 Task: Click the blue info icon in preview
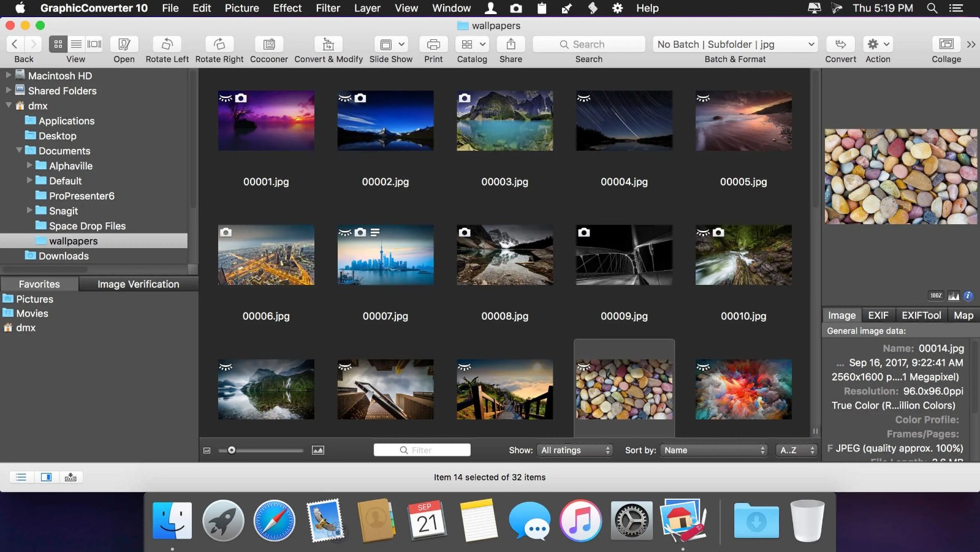coord(968,296)
